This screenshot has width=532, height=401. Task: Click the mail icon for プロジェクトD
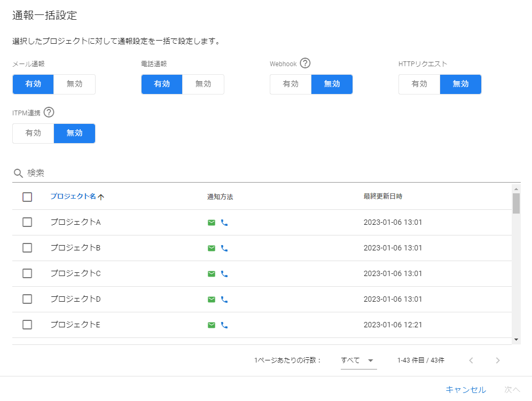coord(212,299)
